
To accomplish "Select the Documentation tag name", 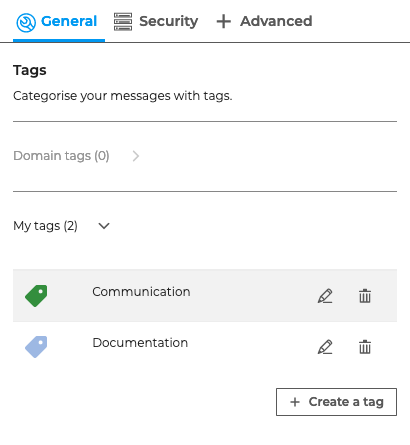I will click(140, 343).
